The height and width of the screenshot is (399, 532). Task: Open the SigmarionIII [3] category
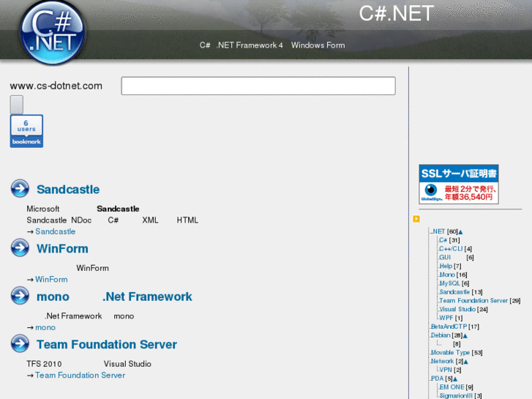456,396
